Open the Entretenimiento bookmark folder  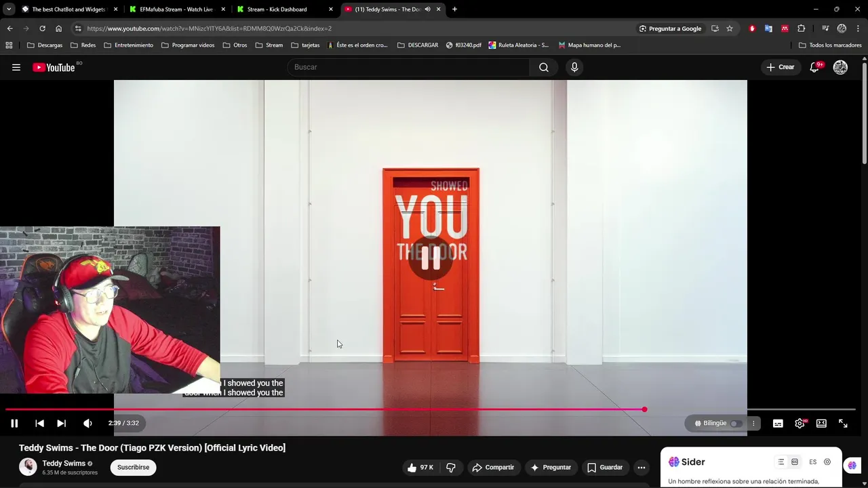(x=129, y=45)
